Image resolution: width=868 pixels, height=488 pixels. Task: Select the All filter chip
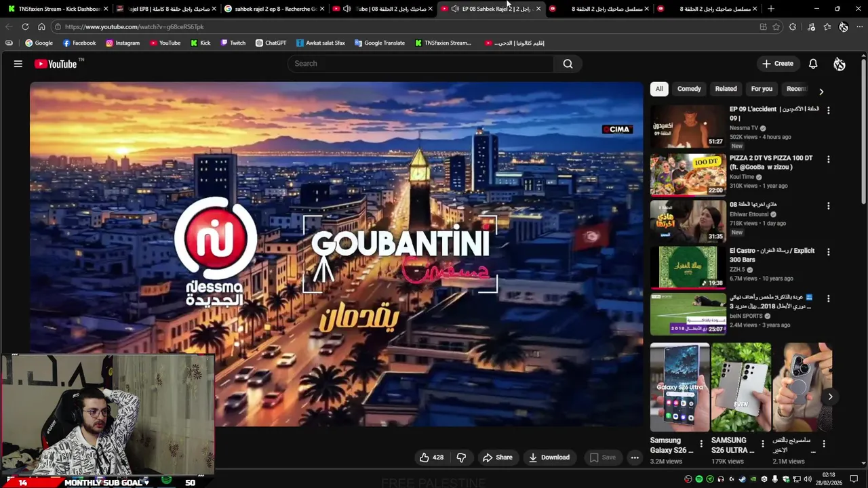pyautogui.click(x=659, y=89)
